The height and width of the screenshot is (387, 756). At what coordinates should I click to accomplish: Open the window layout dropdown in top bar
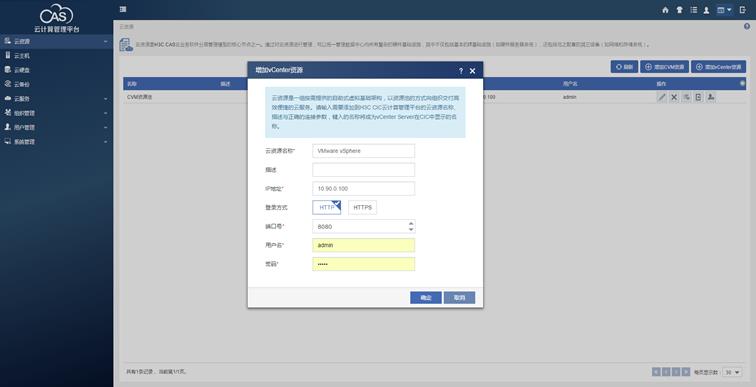(724, 10)
